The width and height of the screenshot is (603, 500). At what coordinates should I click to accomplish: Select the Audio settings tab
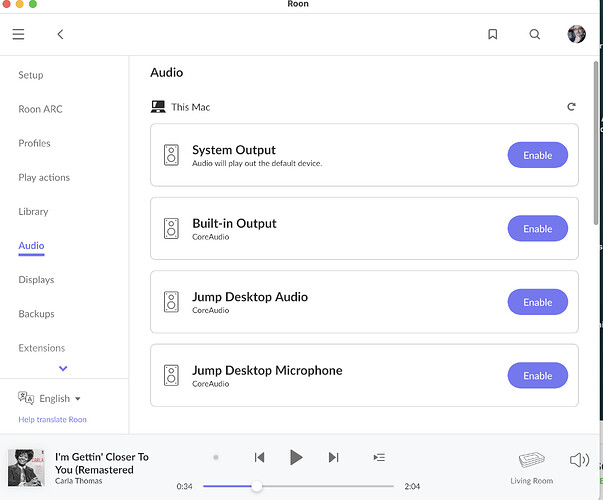tap(31, 246)
